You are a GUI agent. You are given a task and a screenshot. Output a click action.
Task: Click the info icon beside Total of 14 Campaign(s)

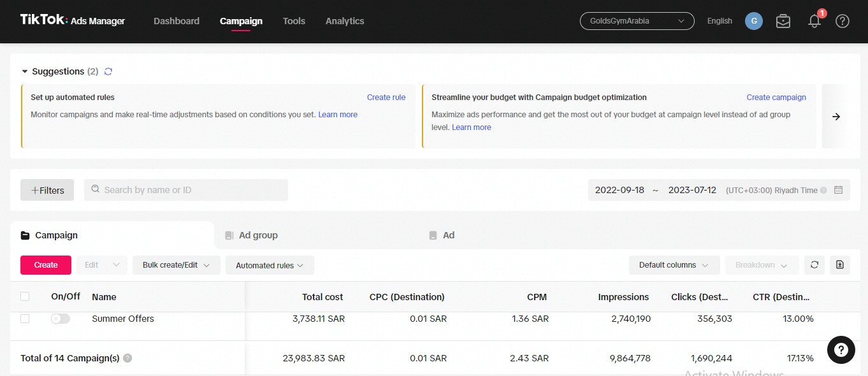[127, 358]
